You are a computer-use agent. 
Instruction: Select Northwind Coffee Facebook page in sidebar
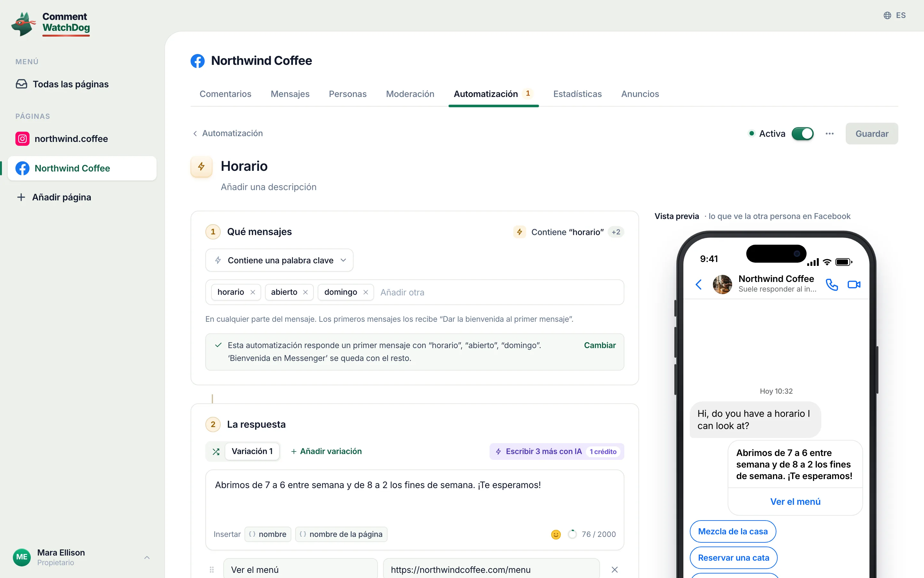82,168
